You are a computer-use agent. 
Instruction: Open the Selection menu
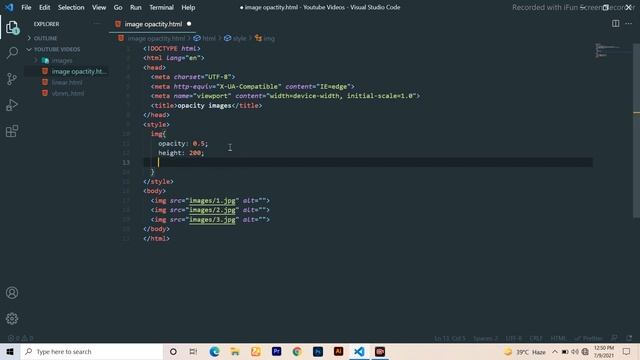71,7
